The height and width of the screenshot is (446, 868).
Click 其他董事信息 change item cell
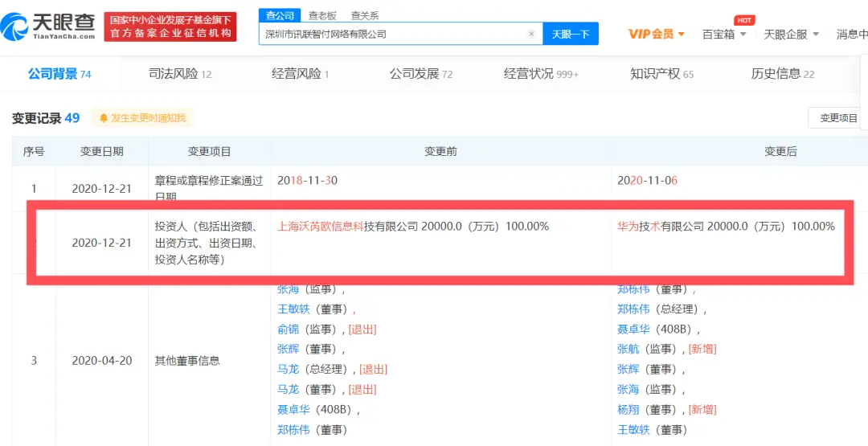point(187,361)
